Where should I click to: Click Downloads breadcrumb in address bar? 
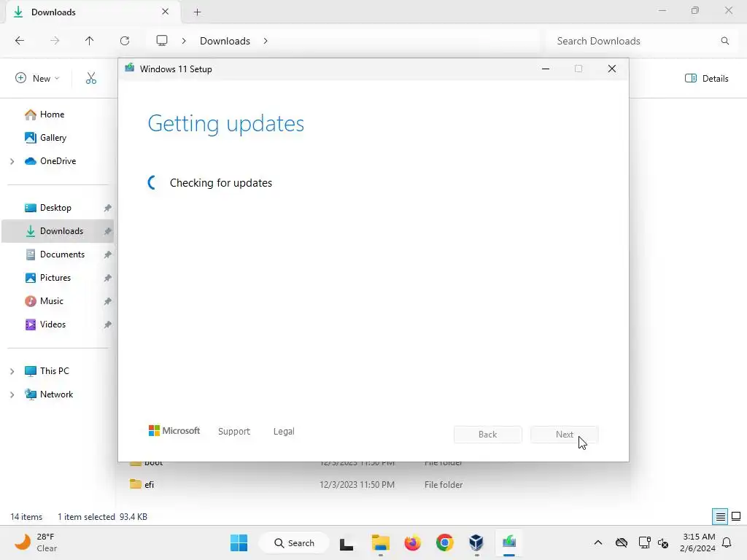coord(225,41)
